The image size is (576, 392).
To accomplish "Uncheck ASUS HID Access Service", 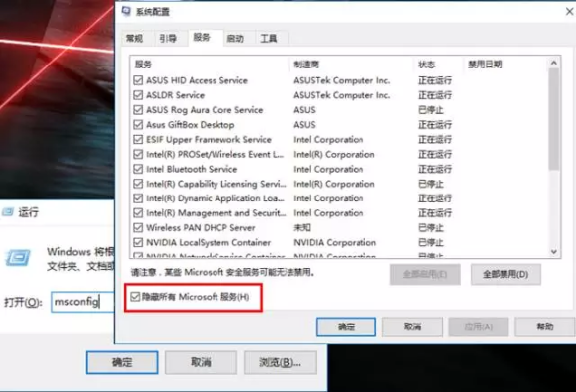I will tap(138, 80).
